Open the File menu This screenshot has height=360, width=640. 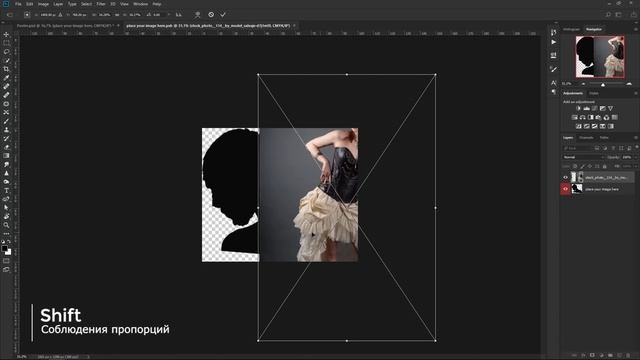18,4
